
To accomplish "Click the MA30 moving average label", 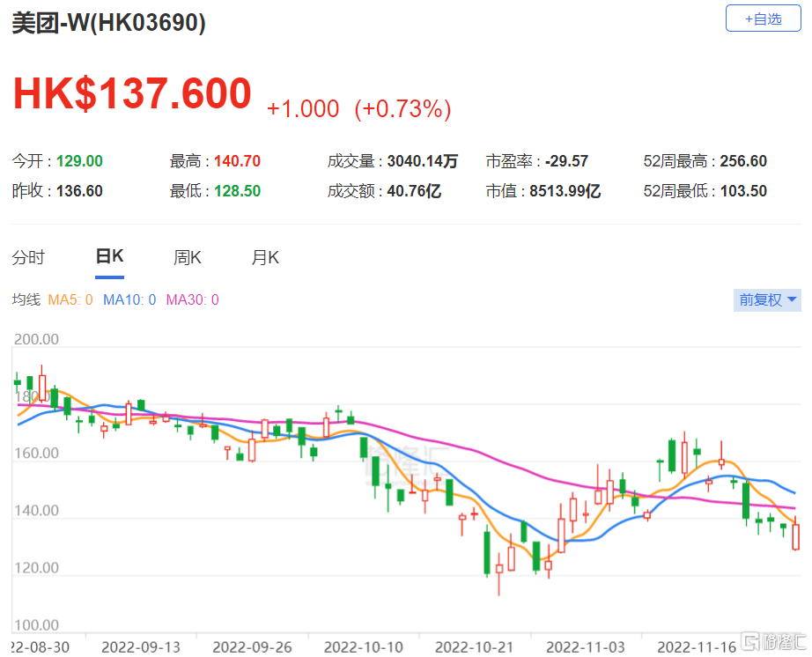I will 192,299.
